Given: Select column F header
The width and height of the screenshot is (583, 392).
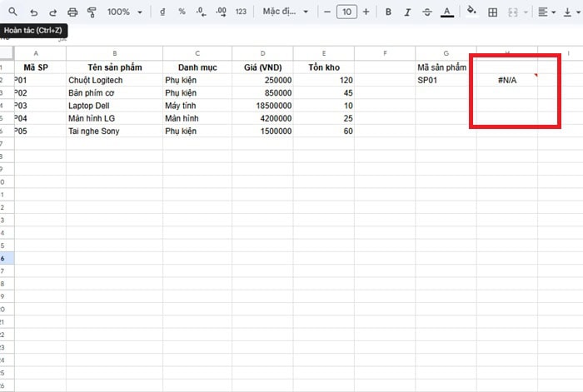Looking at the screenshot, I should click(x=385, y=53).
